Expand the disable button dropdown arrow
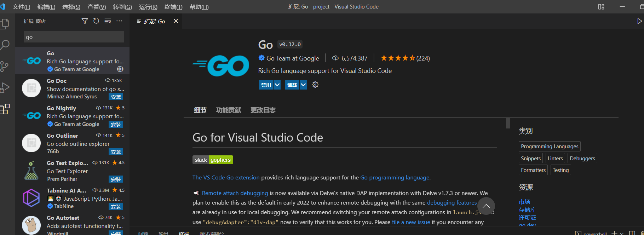Screen dimensions: 644x235 277,85
